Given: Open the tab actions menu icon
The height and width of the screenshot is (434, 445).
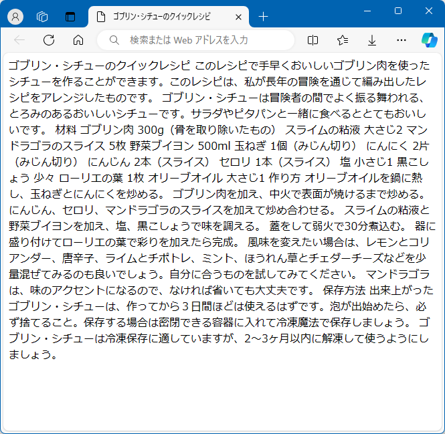Looking at the screenshot, I should pyautogui.click(x=70, y=16).
